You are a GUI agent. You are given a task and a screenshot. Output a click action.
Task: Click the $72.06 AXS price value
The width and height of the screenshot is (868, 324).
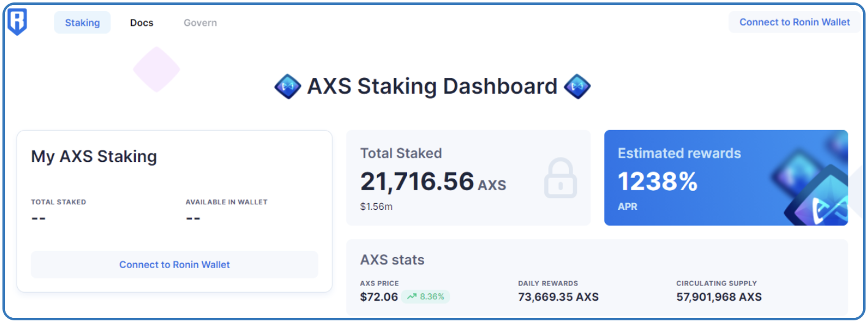pos(379,297)
